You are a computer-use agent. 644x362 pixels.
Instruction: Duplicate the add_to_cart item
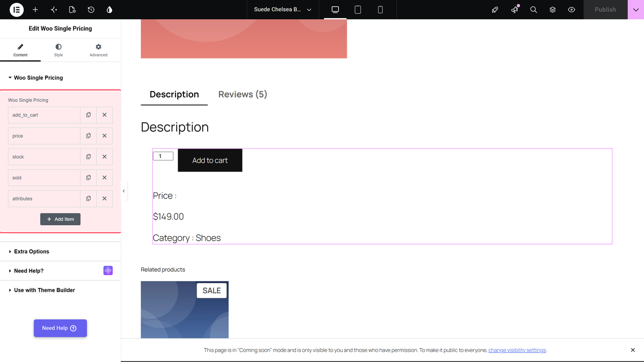click(89, 115)
